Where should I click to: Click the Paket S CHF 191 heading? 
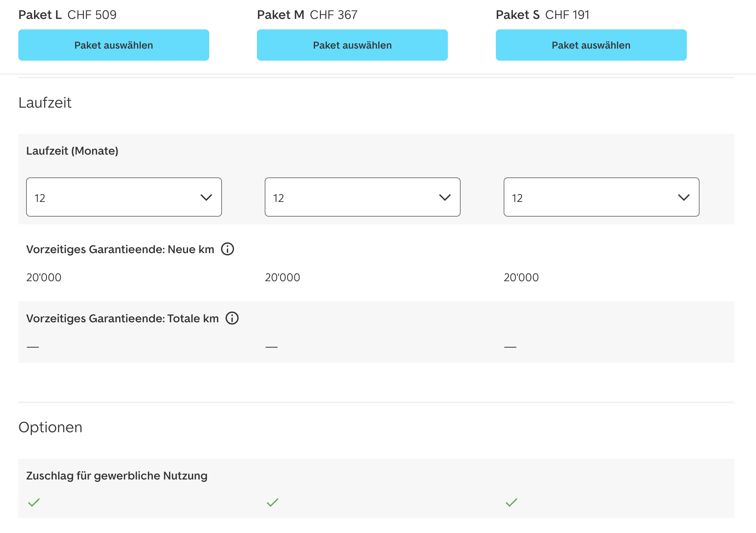coord(542,15)
